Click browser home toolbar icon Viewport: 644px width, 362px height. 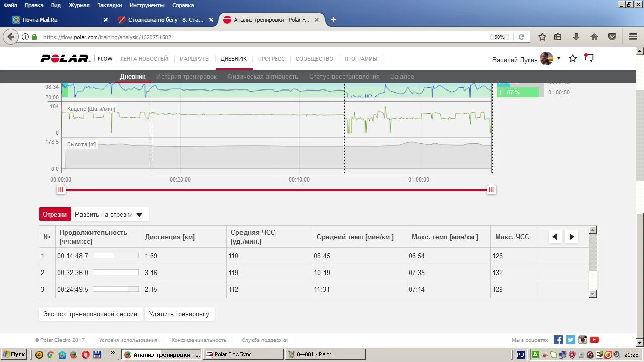coord(594,37)
